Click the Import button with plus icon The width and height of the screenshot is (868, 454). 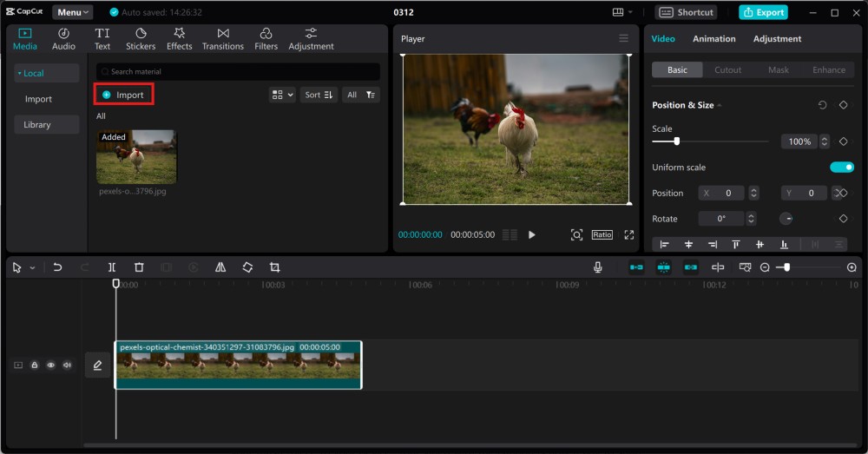click(x=123, y=95)
